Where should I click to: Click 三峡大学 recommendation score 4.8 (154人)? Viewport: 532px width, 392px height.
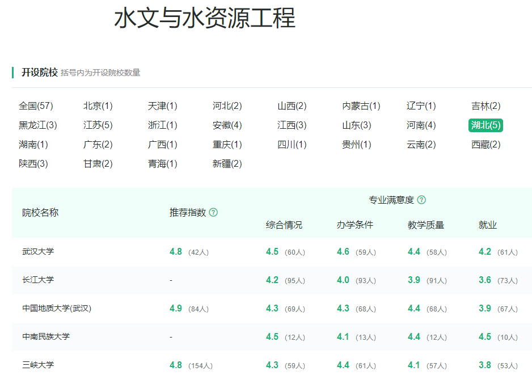point(191,365)
